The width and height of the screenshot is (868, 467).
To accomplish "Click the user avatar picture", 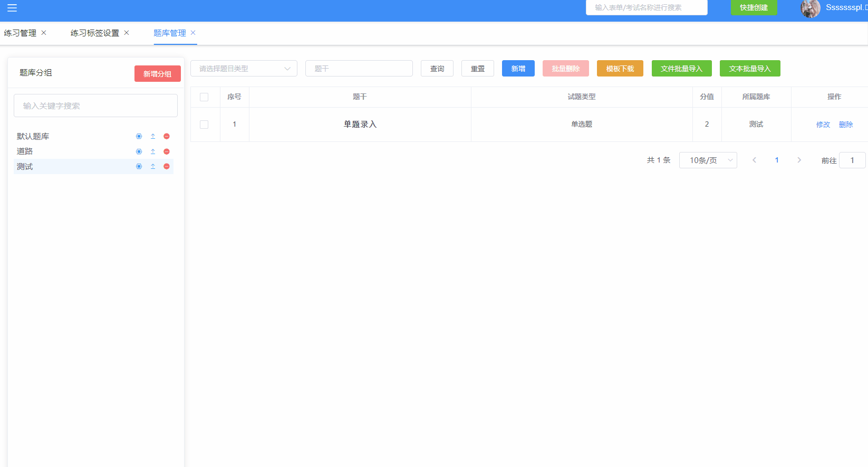I will pos(811,8).
